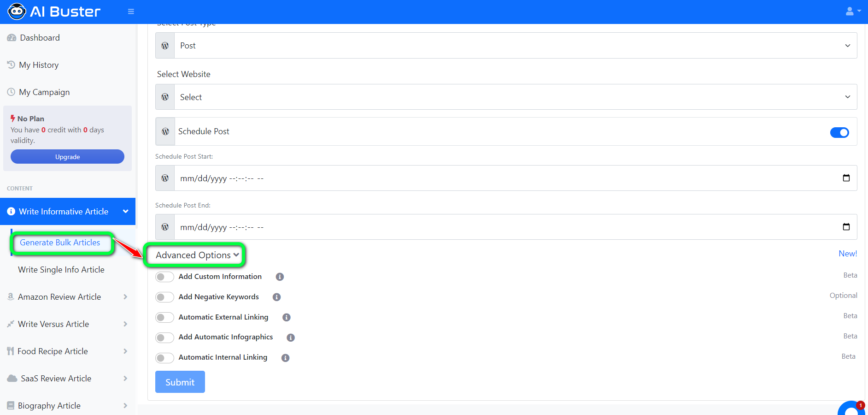Click the AI Buster robot logo
868x415 pixels.
(x=17, y=12)
